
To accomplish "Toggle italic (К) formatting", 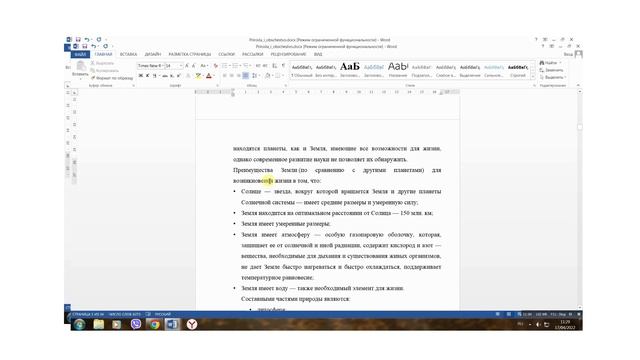I will [x=147, y=76].
